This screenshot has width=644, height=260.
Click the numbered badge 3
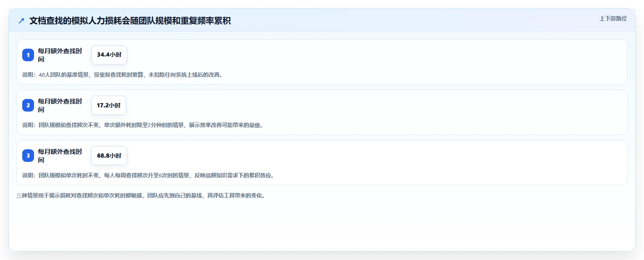coord(28,156)
